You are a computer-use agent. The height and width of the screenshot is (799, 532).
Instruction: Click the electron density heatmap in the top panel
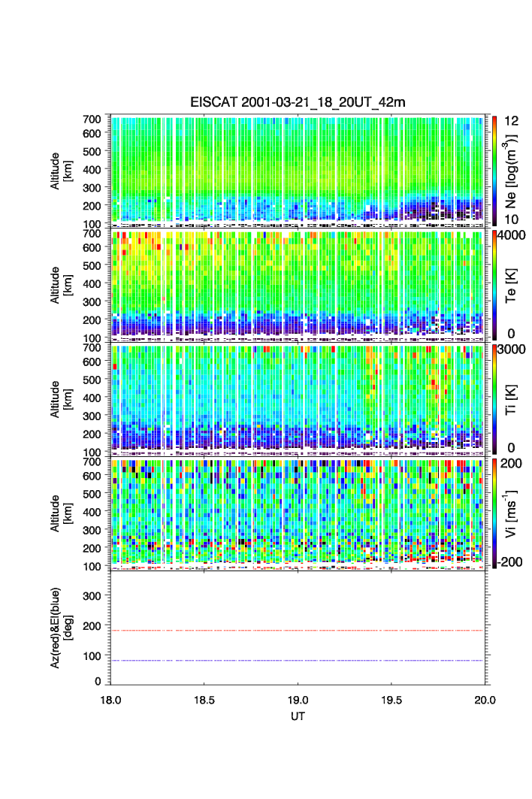pos(299,170)
